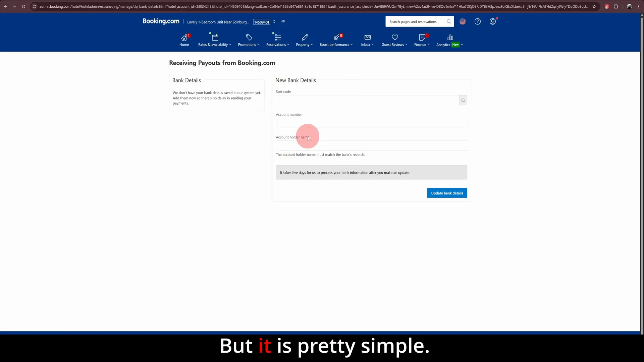Screen dimensions: 644x362
Task: Click the sort code lookup magnifier
Action: [463, 100]
